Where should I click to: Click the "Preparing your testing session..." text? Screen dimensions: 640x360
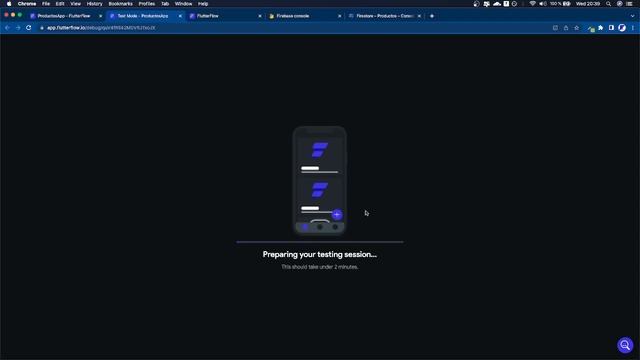[x=320, y=254]
